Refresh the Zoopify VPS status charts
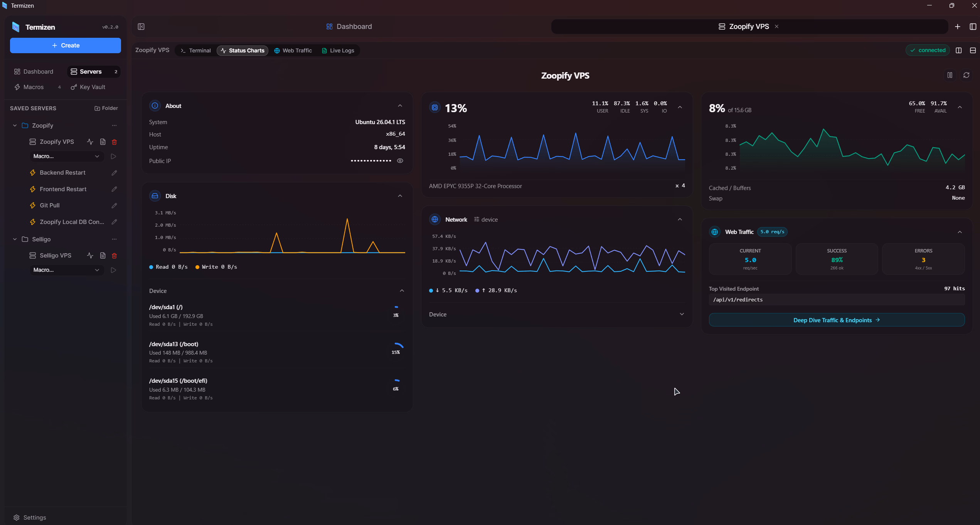The height and width of the screenshot is (525, 980). (x=966, y=75)
